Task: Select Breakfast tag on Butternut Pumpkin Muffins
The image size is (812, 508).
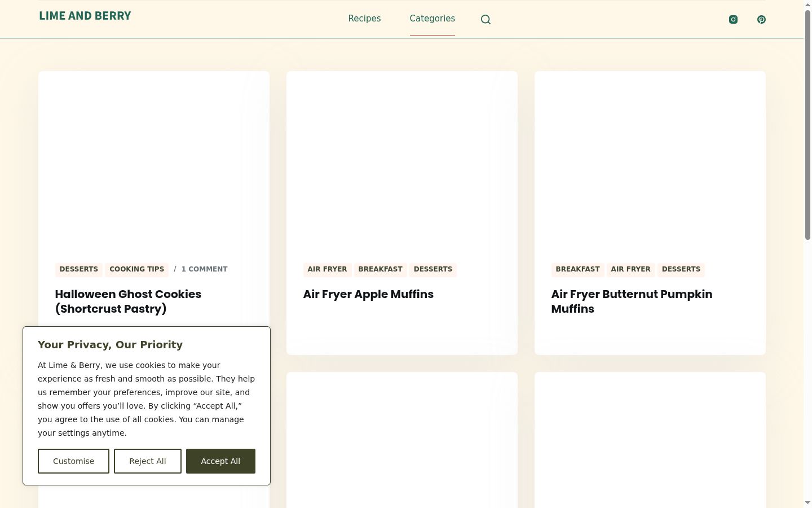Action: tap(578, 269)
